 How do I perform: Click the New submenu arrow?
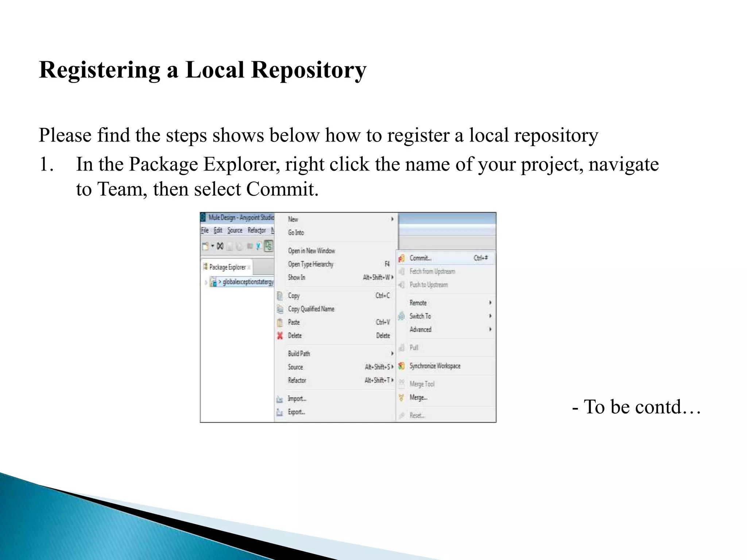tap(392, 219)
